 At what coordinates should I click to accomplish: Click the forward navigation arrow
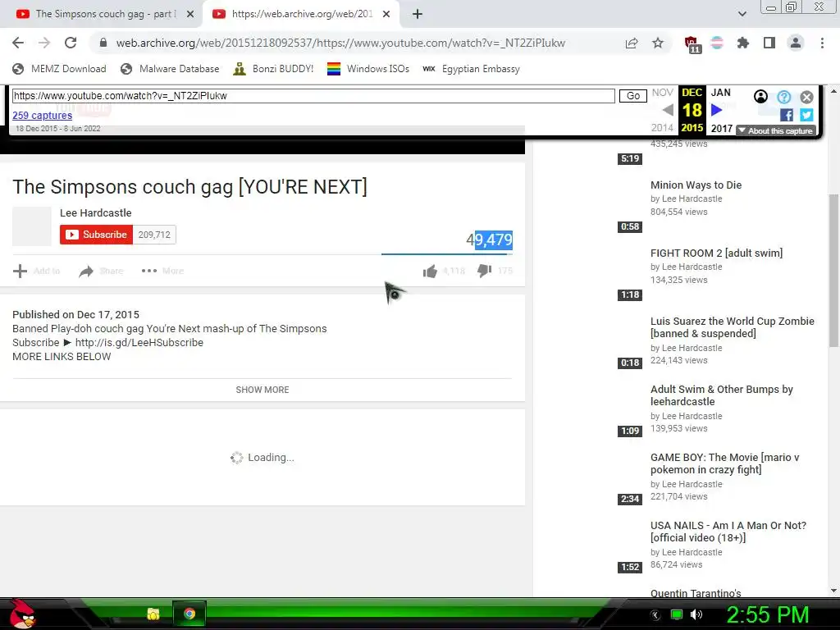point(44,43)
